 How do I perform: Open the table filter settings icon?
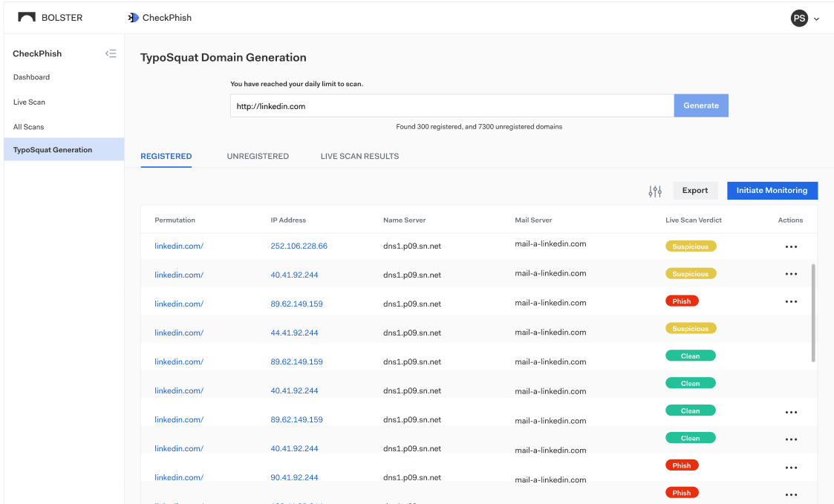(x=654, y=191)
